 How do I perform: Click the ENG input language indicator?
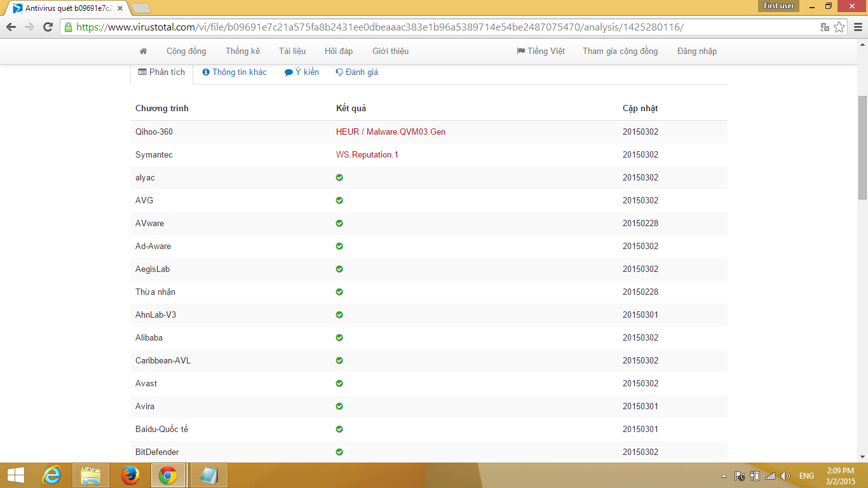pyautogui.click(x=806, y=476)
